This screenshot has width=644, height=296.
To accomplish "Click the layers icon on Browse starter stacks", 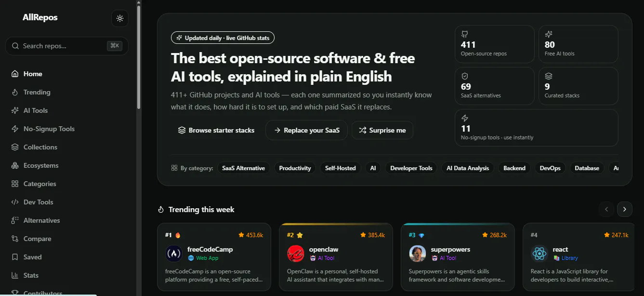I will coord(182,130).
